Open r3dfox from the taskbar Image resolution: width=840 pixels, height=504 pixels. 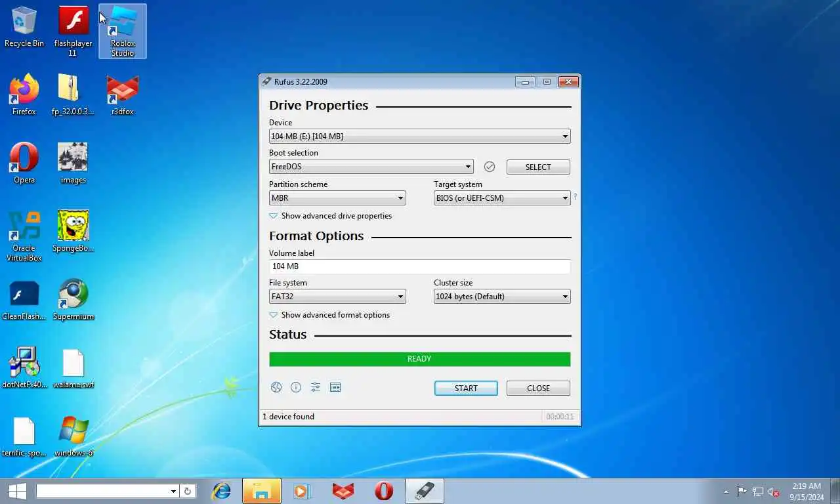343,491
